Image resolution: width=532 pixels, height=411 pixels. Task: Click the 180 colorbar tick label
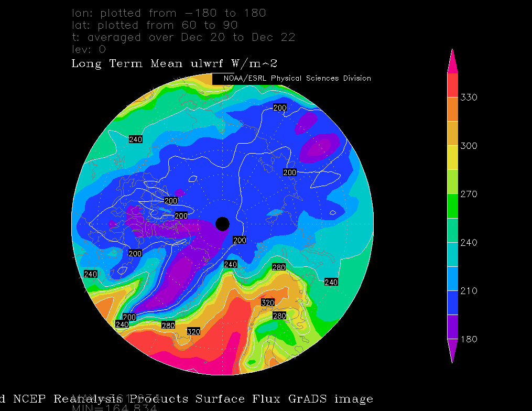pos(469,339)
